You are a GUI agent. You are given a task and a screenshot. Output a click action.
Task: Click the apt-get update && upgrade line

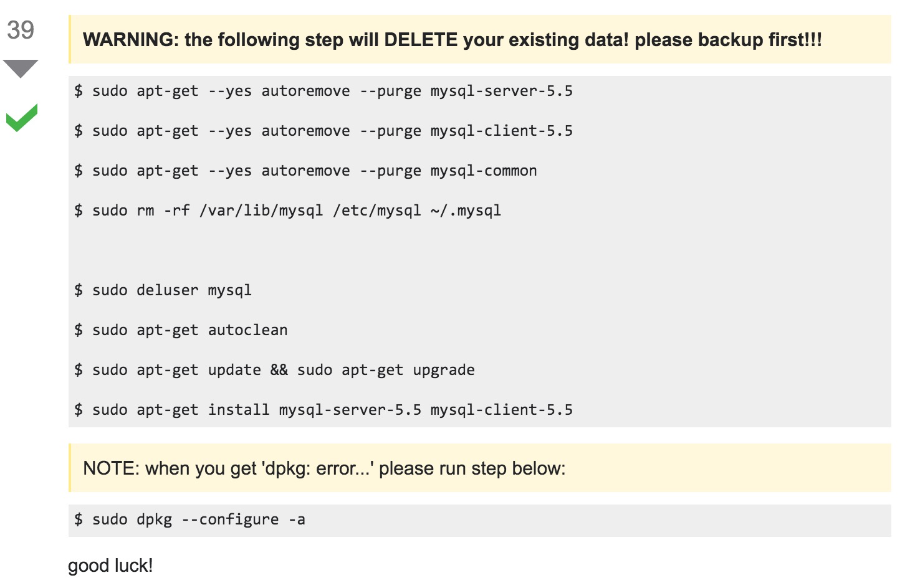pos(274,370)
